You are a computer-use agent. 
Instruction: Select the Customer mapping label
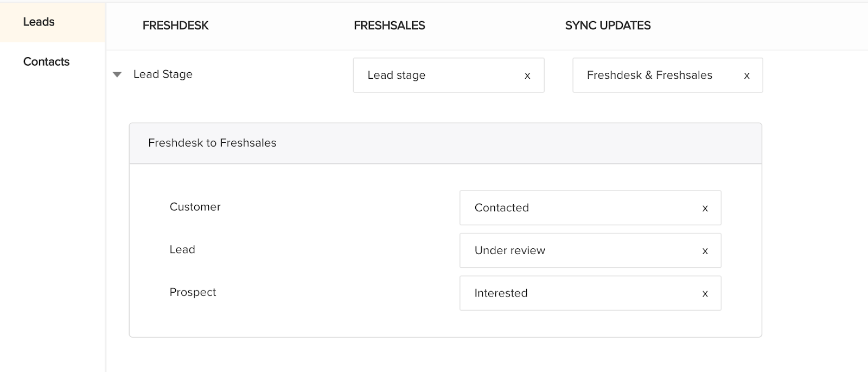(x=195, y=207)
